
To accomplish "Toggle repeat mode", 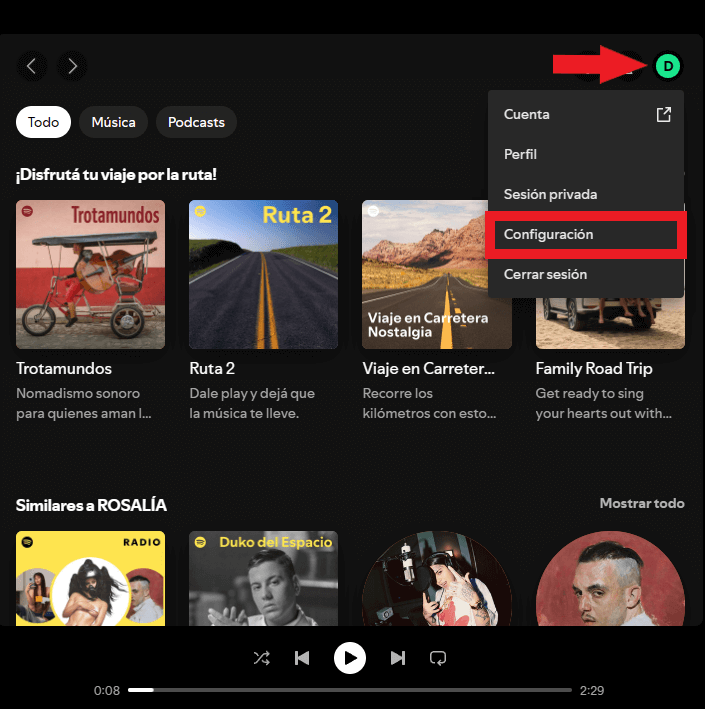I will click(438, 658).
